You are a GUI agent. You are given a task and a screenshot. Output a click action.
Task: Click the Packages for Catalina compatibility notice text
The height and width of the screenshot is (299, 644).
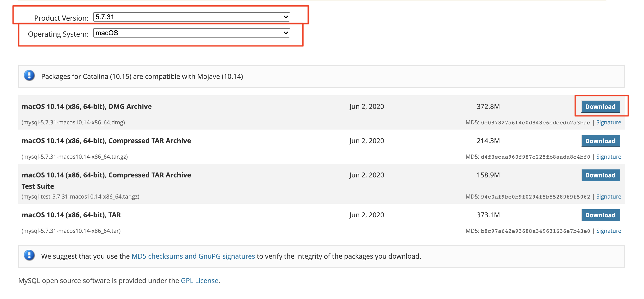pos(142,76)
